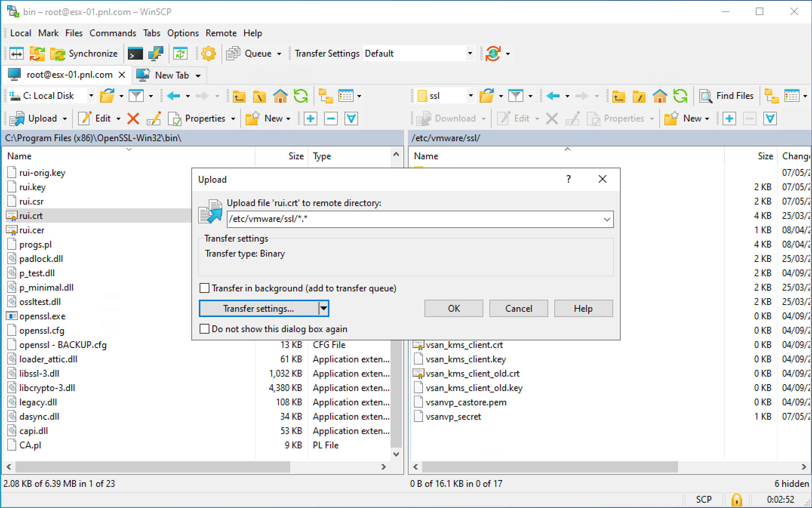Check Do not show this dialog again
Viewport: 812px width, 508px height.
(x=205, y=329)
